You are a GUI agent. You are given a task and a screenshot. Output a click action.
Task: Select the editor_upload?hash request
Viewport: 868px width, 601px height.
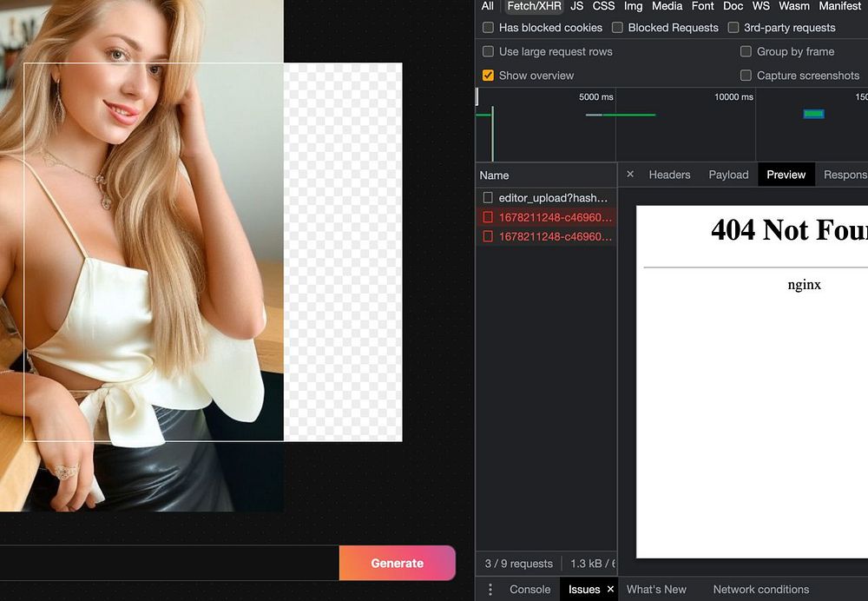(x=546, y=198)
